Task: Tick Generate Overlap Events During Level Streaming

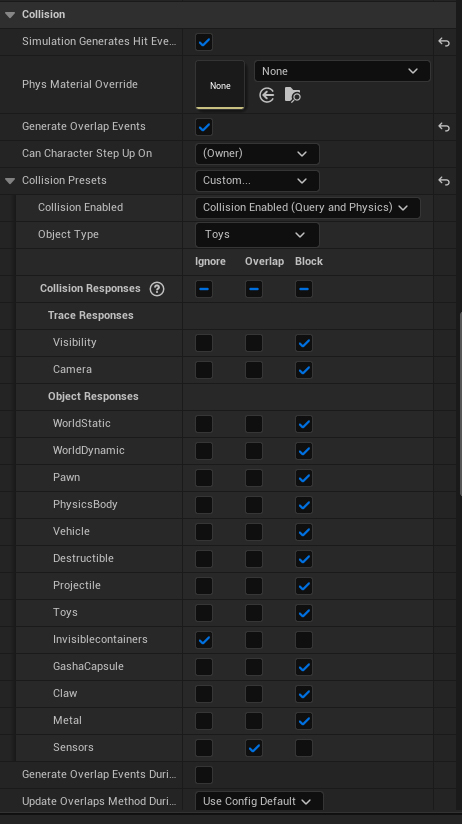Action: (x=204, y=775)
